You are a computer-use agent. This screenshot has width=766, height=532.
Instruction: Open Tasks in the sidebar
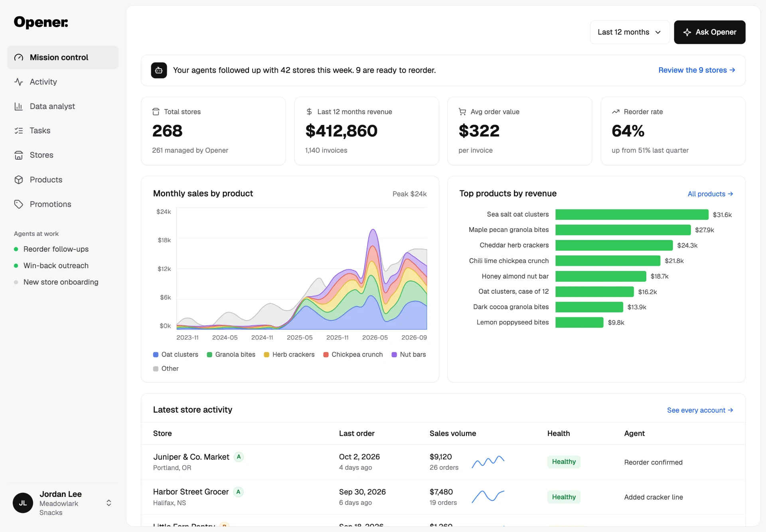point(63,131)
